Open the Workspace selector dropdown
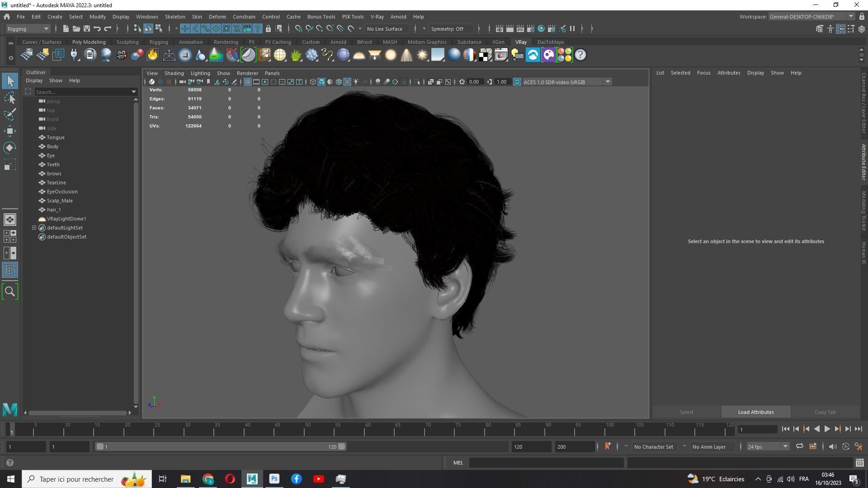Screen dimensions: 868x488 click(811, 17)
